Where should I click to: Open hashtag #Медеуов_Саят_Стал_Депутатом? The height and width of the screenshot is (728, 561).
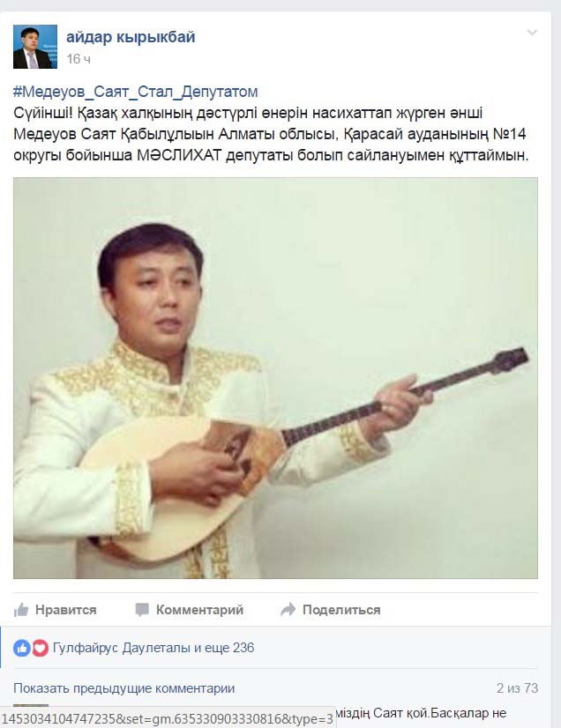tap(135, 92)
